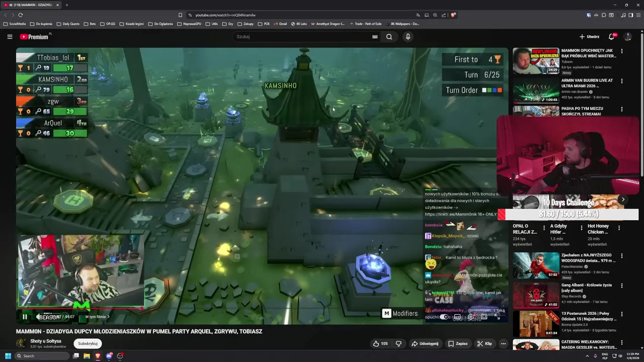Click W tym filmie chapter chip
Viewport: 644px width, 362px height.
click(x=97, y=317)
